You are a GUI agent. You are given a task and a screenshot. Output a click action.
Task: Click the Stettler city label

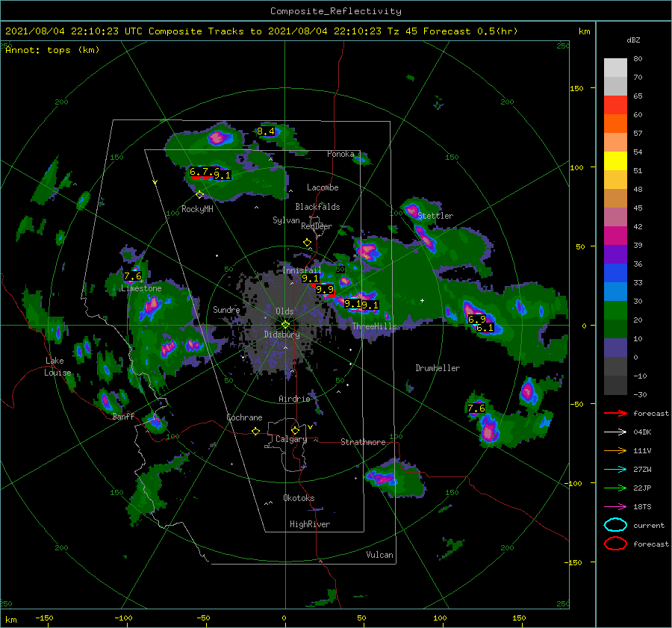(435, 216)
